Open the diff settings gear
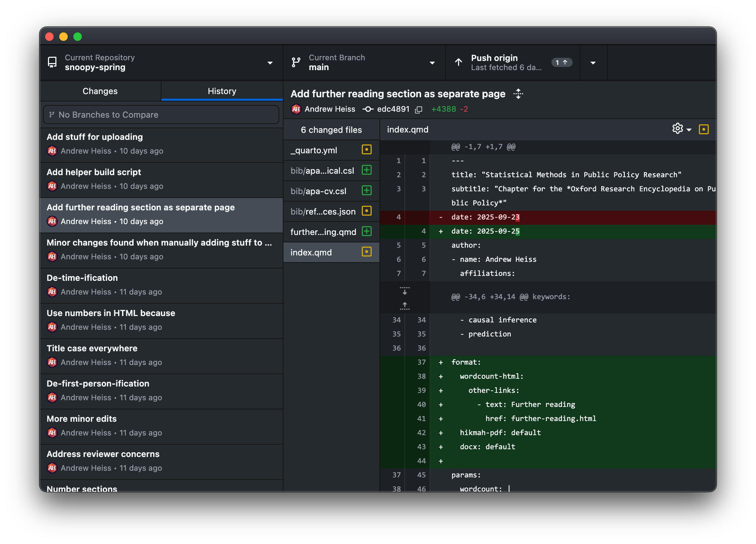This screenshot has height=544, width=756. (x=677, y=129)
